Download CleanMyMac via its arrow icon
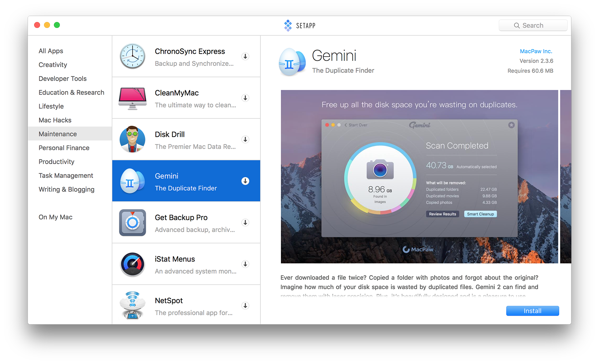 pos(245,98)
